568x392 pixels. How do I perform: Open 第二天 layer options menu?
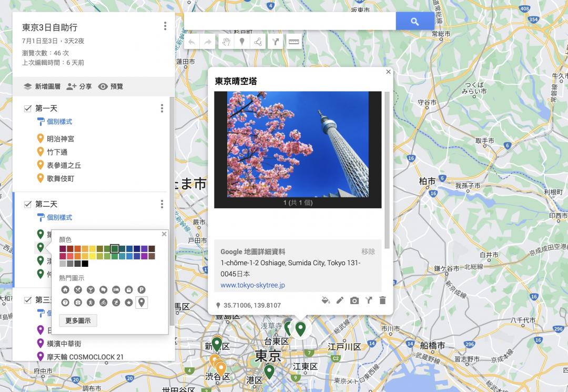(x=162, y=204)
